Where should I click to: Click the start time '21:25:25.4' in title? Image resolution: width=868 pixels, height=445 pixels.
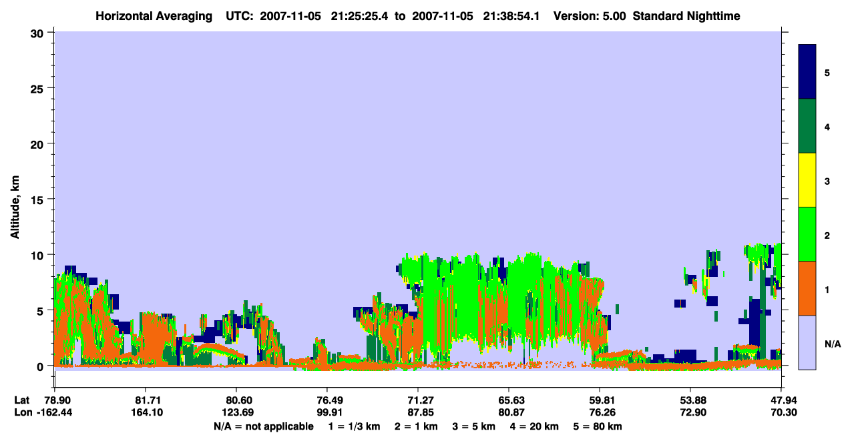(359, 15)
